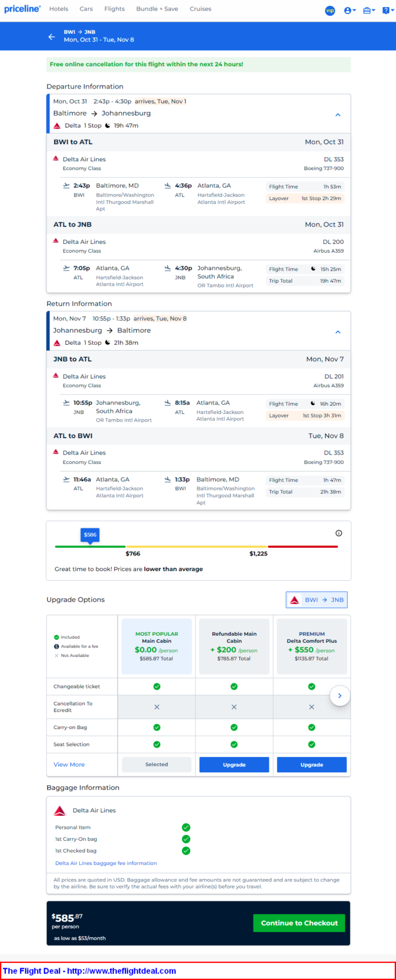Open the View More link

tap(69, 765)
